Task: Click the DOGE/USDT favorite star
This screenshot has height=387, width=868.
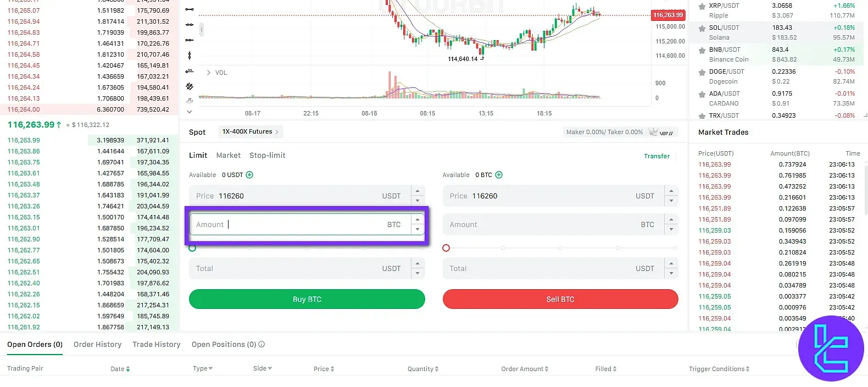Action: (x=702, y=73)
